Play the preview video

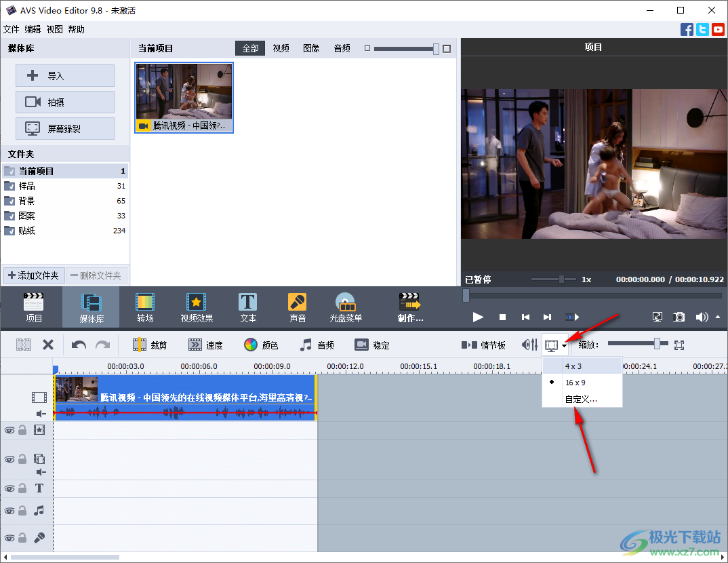(478, 317)
